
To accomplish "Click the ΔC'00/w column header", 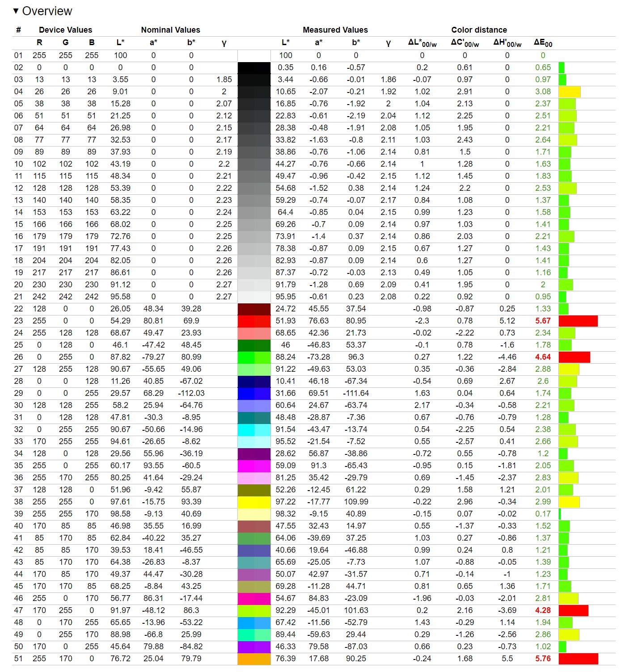I will pyautogui.click(x=465, y=43).
